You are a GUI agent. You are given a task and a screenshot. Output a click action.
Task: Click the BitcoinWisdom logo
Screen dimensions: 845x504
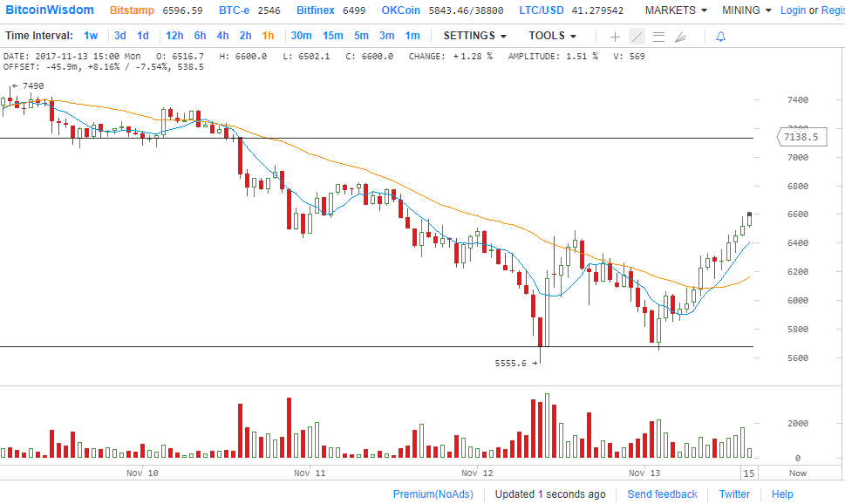click(50, 10)
